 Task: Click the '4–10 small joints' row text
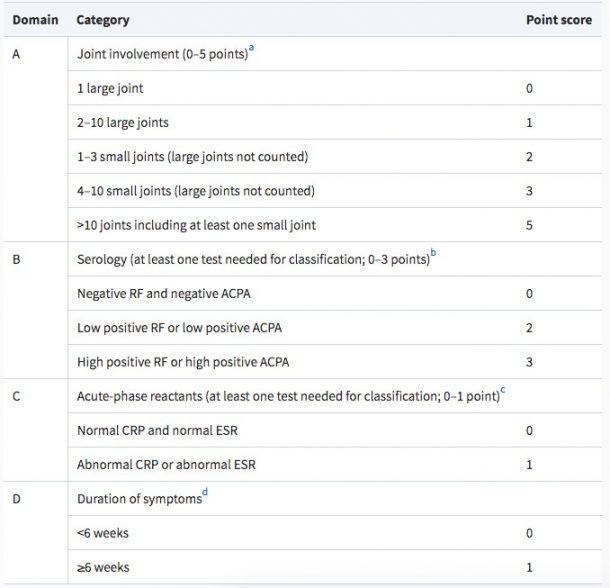tap(195, 191)
